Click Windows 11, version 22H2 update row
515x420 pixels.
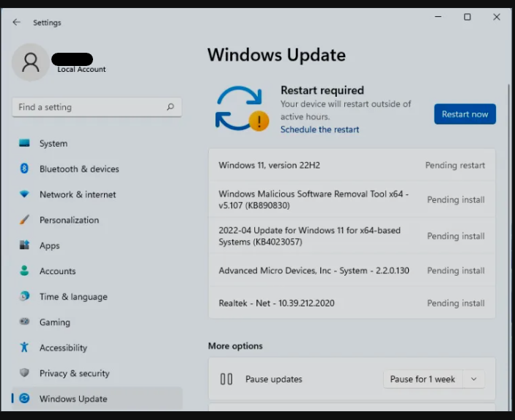(x=352, y=165)
